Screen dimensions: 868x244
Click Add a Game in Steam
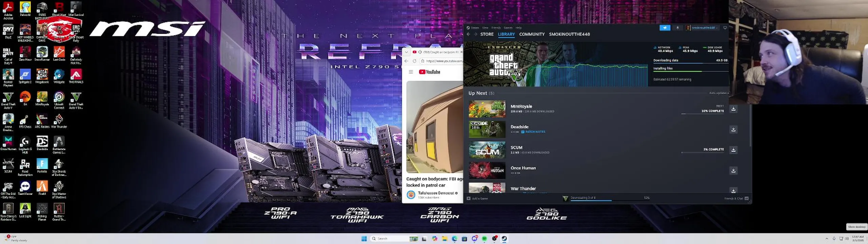477,199
